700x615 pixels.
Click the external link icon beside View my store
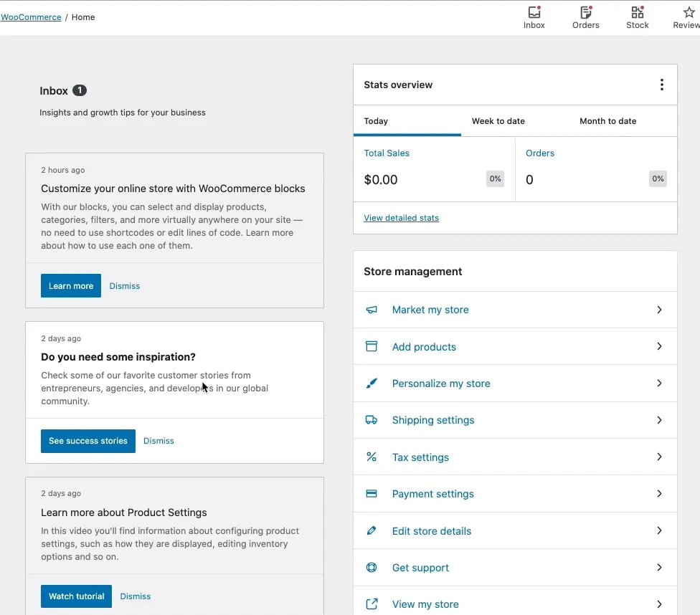371,604
